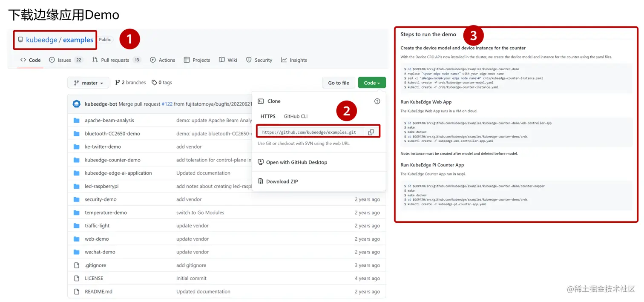Open the apache-beam-analysis folder

[x=109, y=121]
